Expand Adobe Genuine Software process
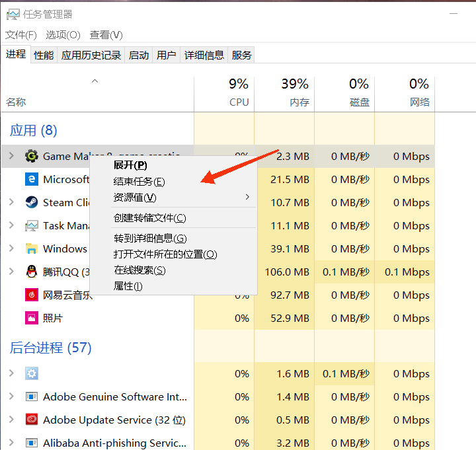 click(x=11, y=396)
